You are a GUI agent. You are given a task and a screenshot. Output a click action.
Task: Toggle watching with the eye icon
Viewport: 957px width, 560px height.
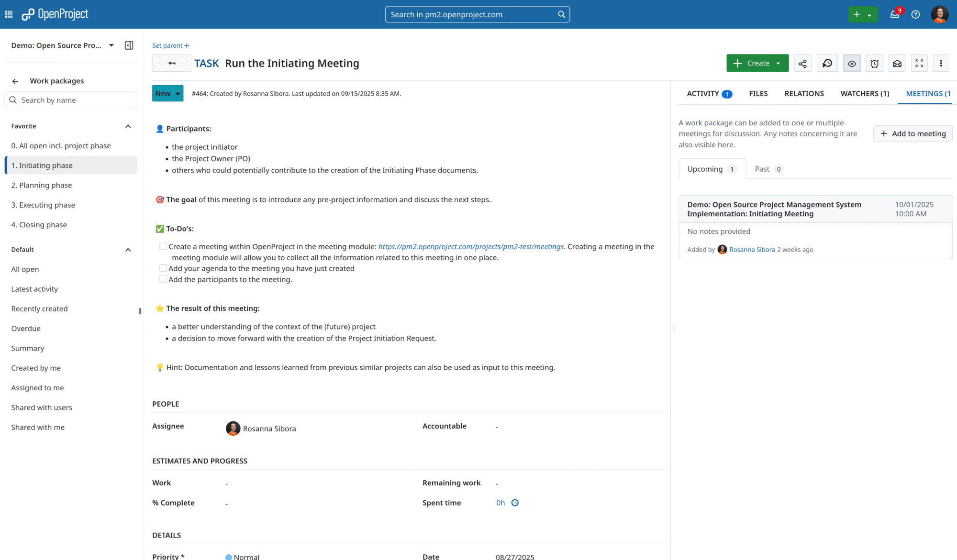coord(852,63)
